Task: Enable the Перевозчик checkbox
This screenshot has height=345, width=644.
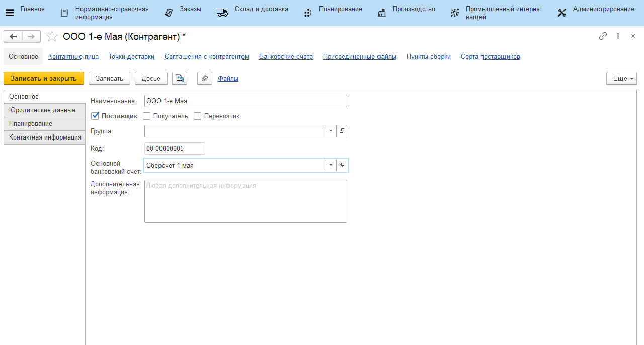Action: pos(198,116)
